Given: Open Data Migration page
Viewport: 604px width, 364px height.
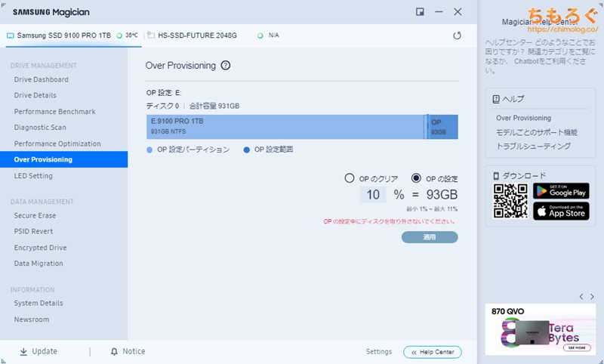Looking at the screenshot, I should (x=39, y=264).
